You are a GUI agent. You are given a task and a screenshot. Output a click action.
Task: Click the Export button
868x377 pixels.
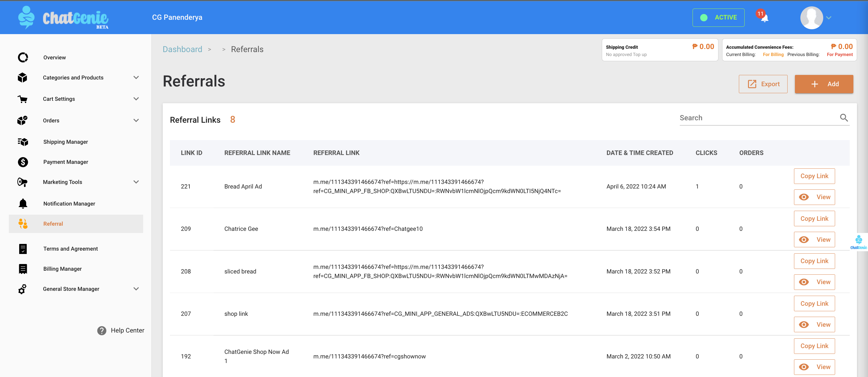point(763,84)
